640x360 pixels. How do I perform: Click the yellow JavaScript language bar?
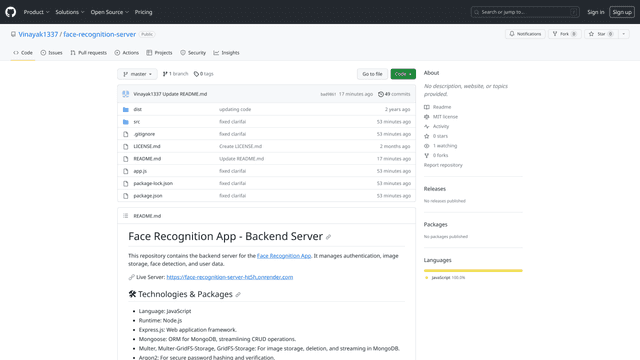(x=473, y=270)
